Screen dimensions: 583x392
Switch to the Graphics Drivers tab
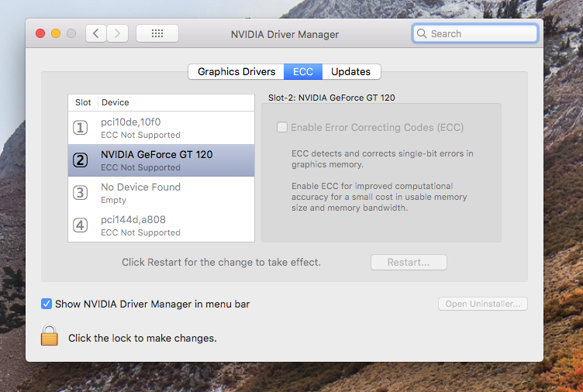point(236,72)
